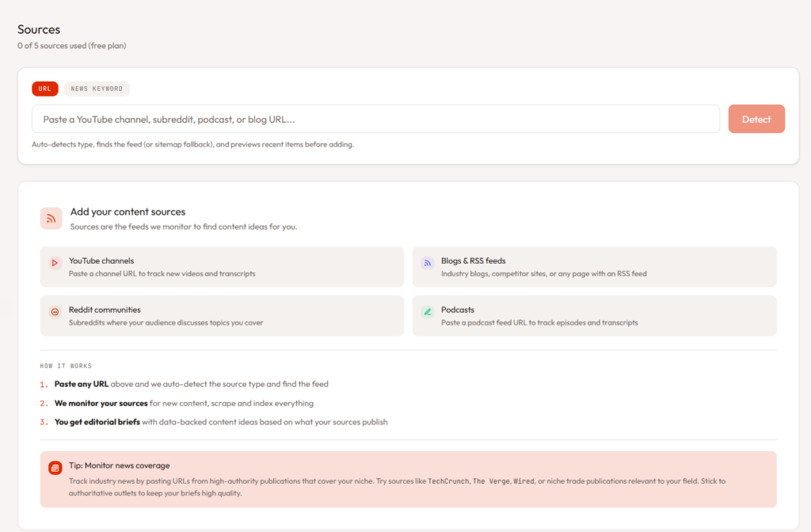Viewport: 811px width, 532px height.
Task: Pick the Podcasts card title
Action: coord(458,310)
